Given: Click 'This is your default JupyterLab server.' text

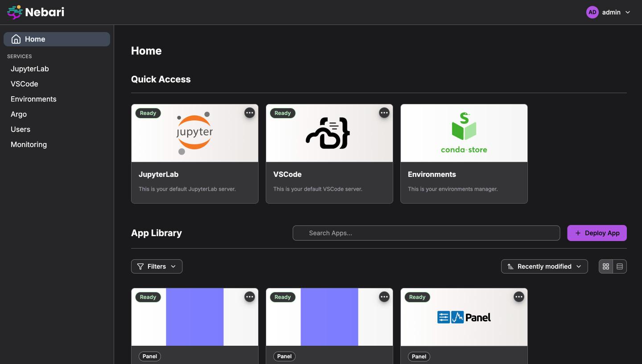Looking at the screenshot, I should pos(187,189).
